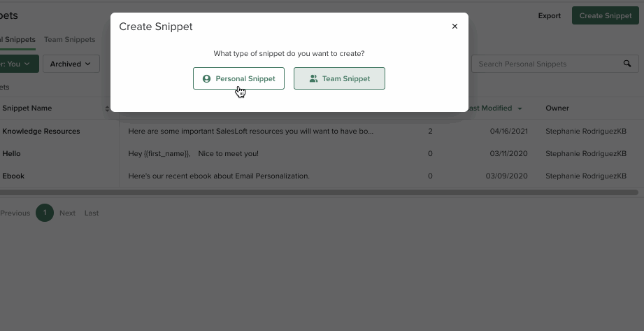Image resolution: width=644 pixels, height=331 pixels.
Task: Choose the Team Snippet option
Action: tap(339, 79)
